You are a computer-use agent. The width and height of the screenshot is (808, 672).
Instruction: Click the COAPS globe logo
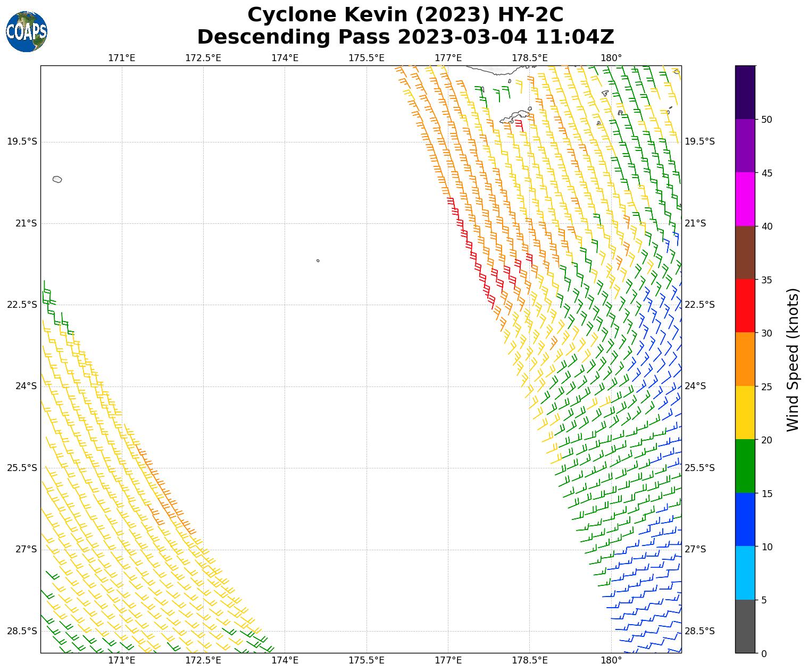tap(27, 32)
